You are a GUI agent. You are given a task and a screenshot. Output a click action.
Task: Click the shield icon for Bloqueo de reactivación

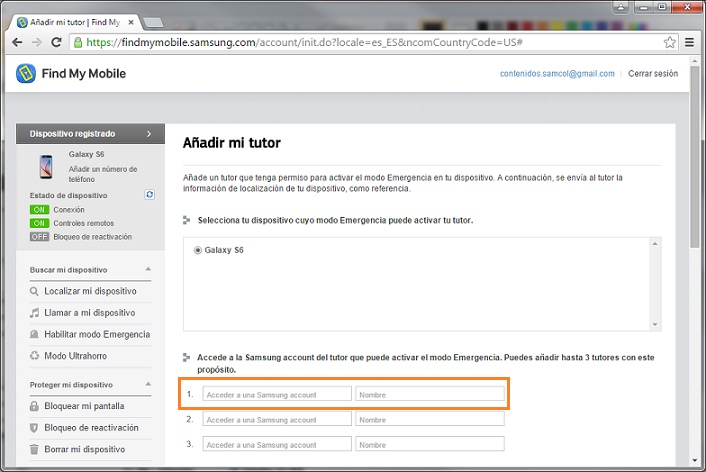point(34,428)
